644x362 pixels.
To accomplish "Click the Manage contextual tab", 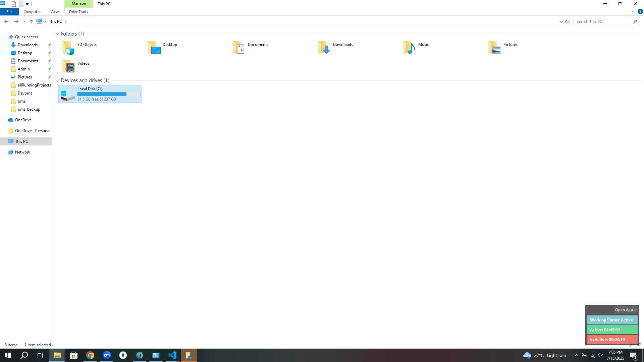I will [79, 3].
